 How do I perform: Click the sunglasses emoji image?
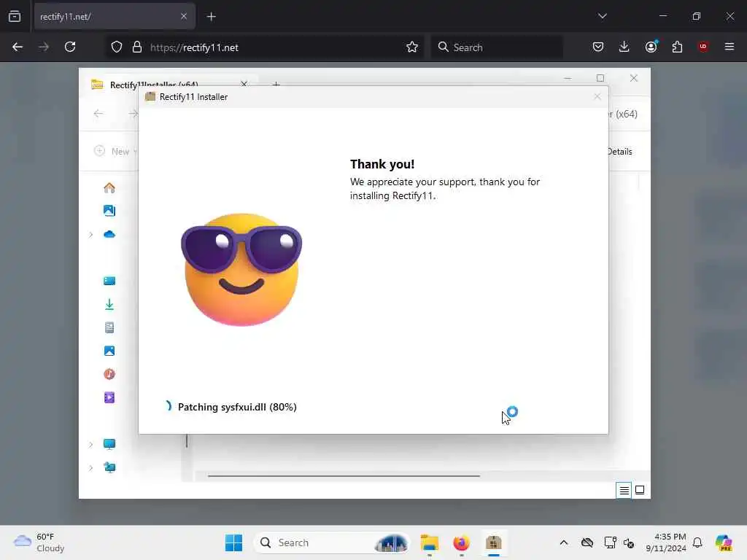(241, 270)
